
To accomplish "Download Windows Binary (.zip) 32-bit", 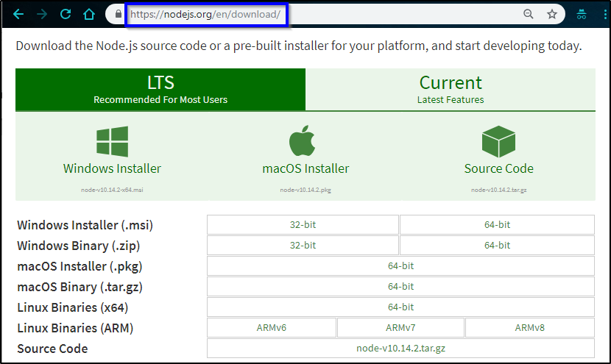I will 303,246.
